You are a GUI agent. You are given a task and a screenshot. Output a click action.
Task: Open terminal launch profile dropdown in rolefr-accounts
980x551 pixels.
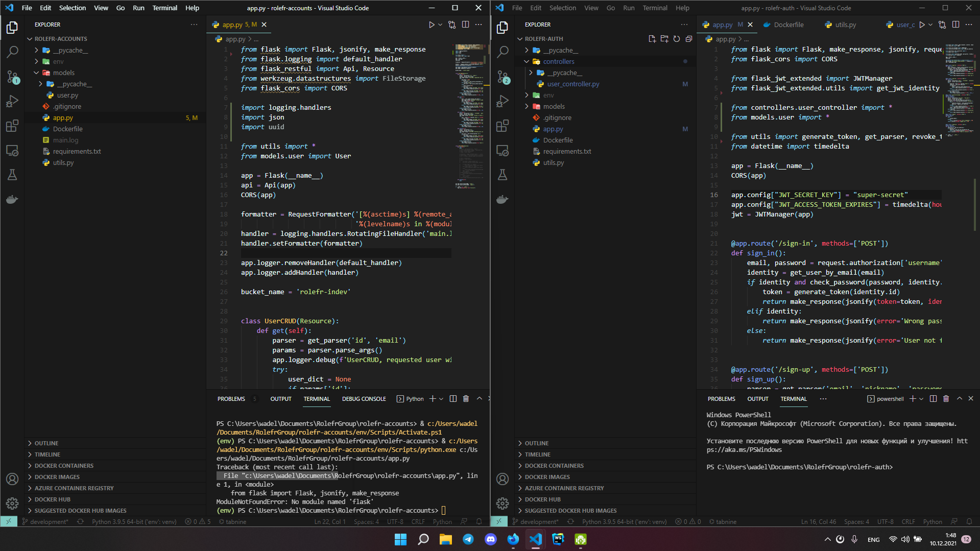[x=441, y=399]
